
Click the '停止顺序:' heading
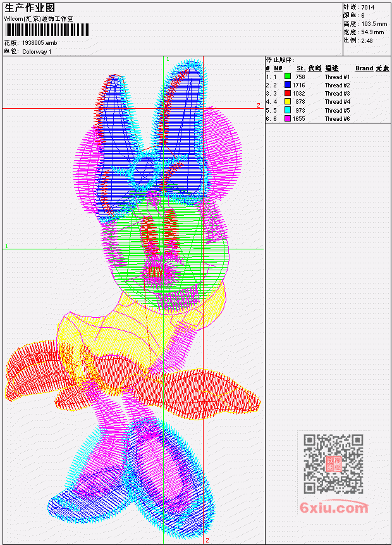[280, 60]
